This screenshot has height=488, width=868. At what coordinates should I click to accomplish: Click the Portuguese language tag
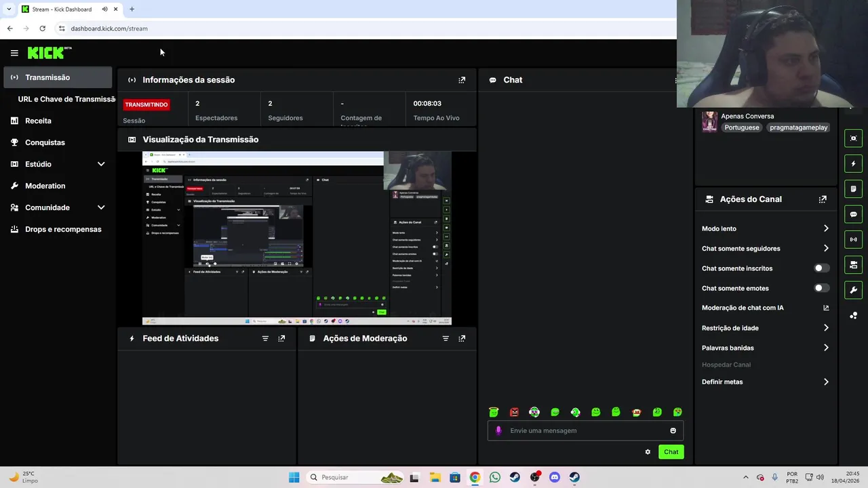[742, 127]
